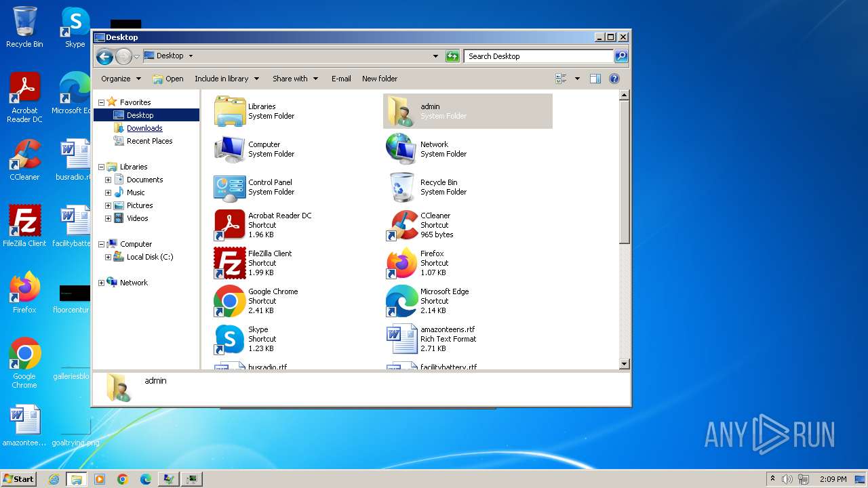Image resolution: width=868 pixels, height=488 pixels.
Task: Select Acrobat Reader DC shortcut in file list
Action: tap(230, 225)
